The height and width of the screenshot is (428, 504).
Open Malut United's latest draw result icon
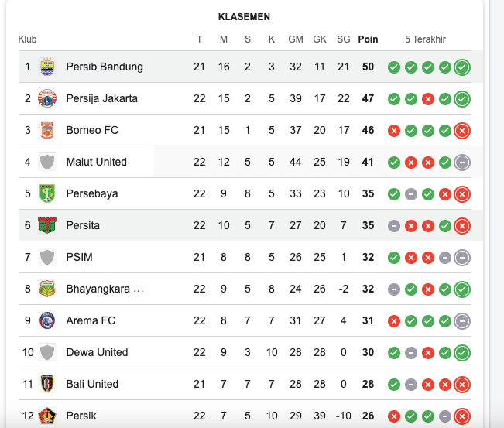462,163
